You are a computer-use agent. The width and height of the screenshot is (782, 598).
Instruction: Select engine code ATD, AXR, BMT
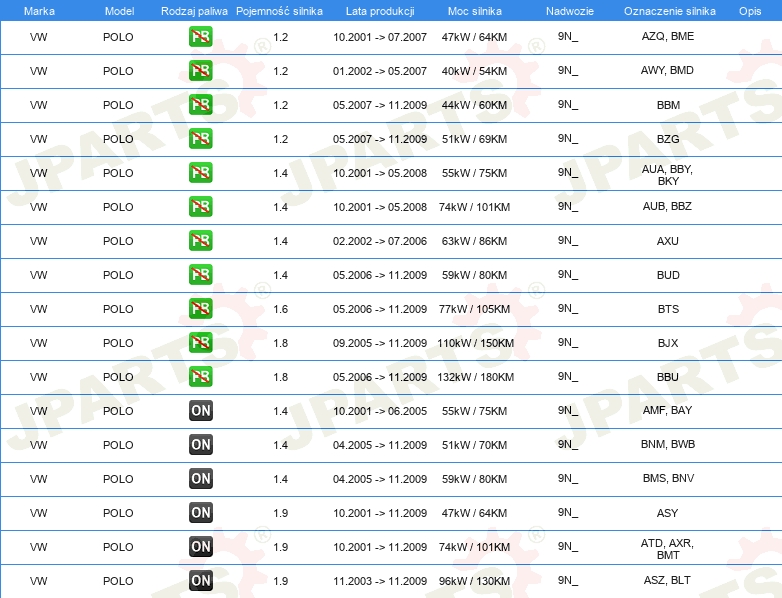[x=667, y=549]
